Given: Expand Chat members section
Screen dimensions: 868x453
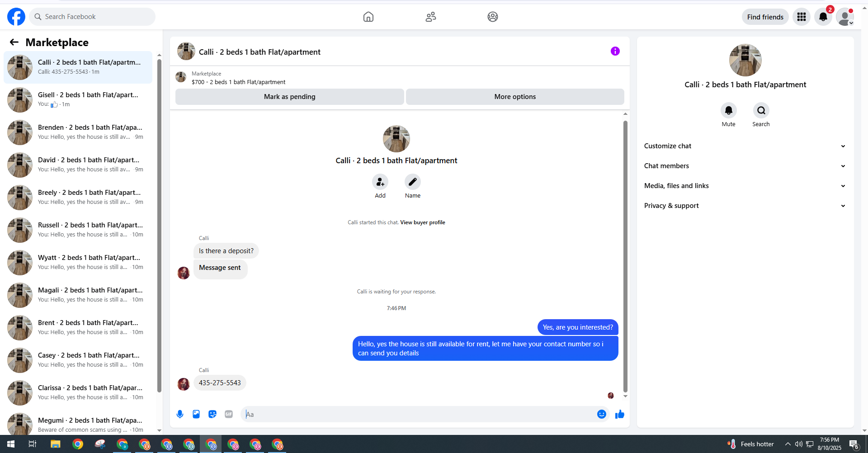Looking at the screenshot, I should click(x=745, y=166).
